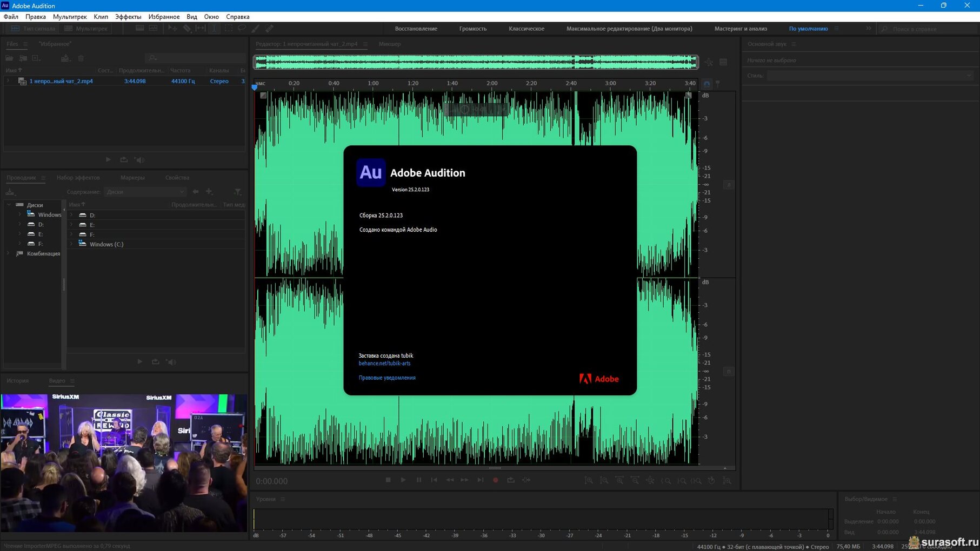Image resolution: width=980 pixels, height=551 pixels.
Task: Expand Windows (C:) row in browser list
Action: coord(71,244)
